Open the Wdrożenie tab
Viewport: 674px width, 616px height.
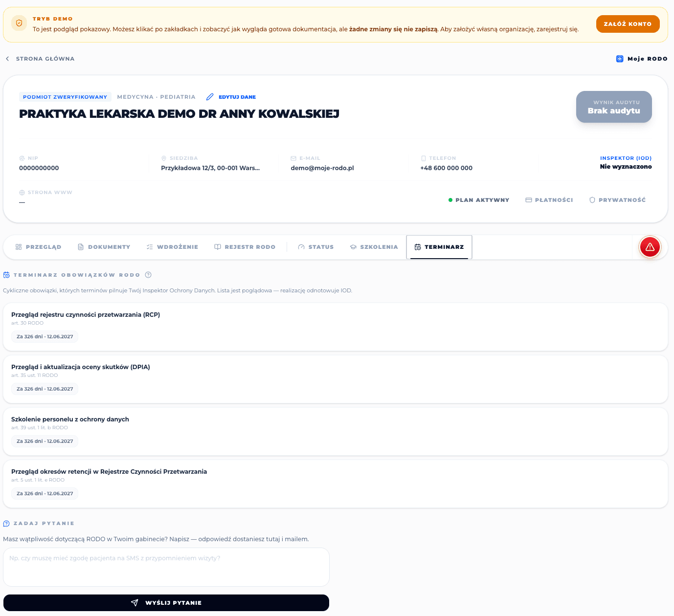pyautogui.click(x=173, y=247)
